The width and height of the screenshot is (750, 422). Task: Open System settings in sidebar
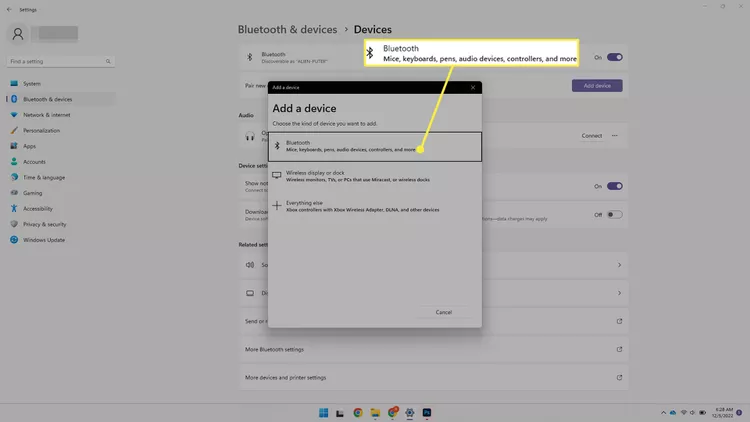point(60,83)
